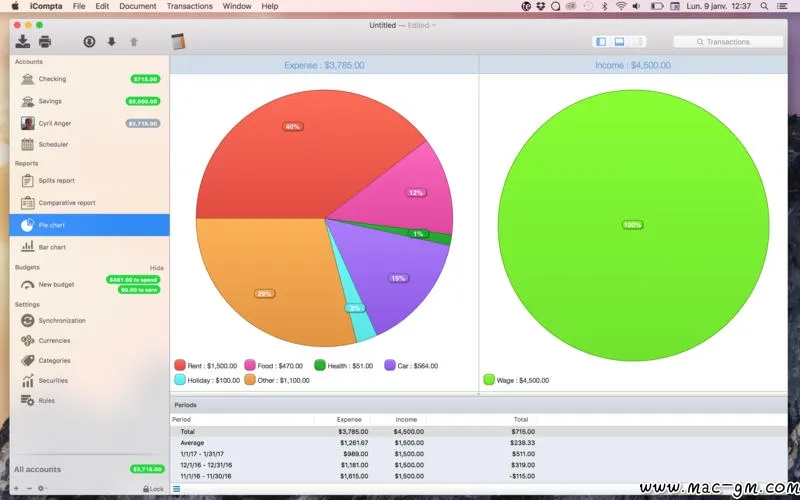Click the greyed up arrow toolbar icon
Image resolution: width=800 pixels, height=500 pixels.
pyautogui.click(x=134, y=42)
